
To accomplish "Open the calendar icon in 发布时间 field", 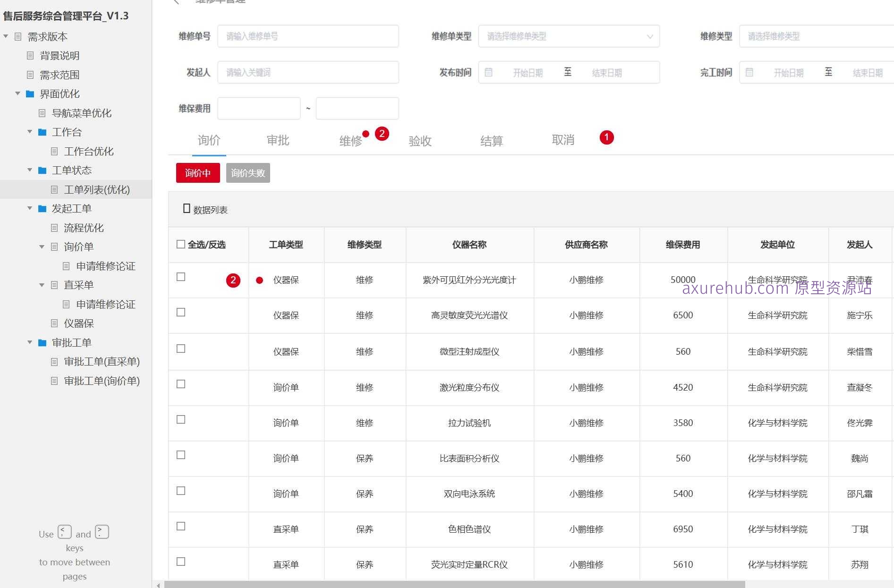I will click(x=488, y=72).
